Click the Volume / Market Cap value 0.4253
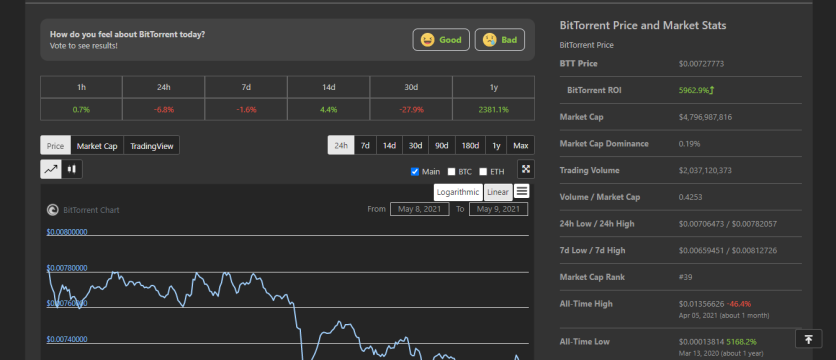Viewport: 836px width, 360px height. coord(690,197)
